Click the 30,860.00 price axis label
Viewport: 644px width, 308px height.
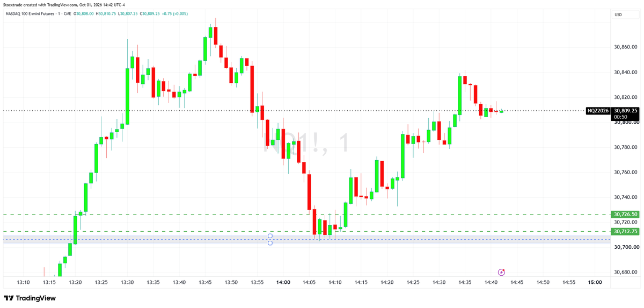625,47
